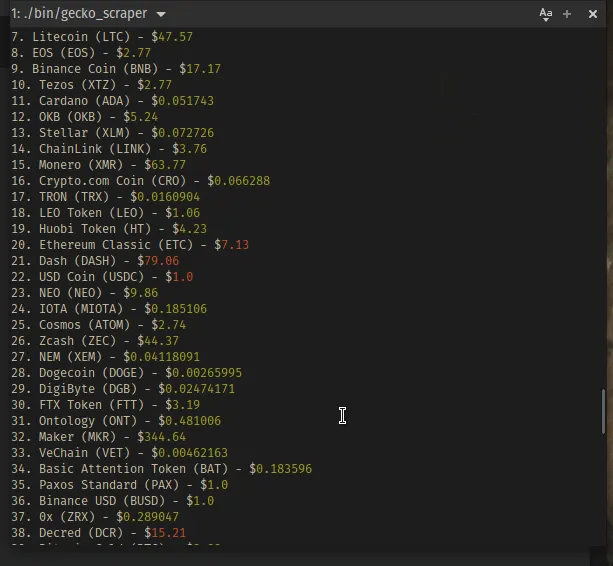This screenshot has width=613, height=566.
Task: Click the price $0.0160904
Action: click(165, 197)
